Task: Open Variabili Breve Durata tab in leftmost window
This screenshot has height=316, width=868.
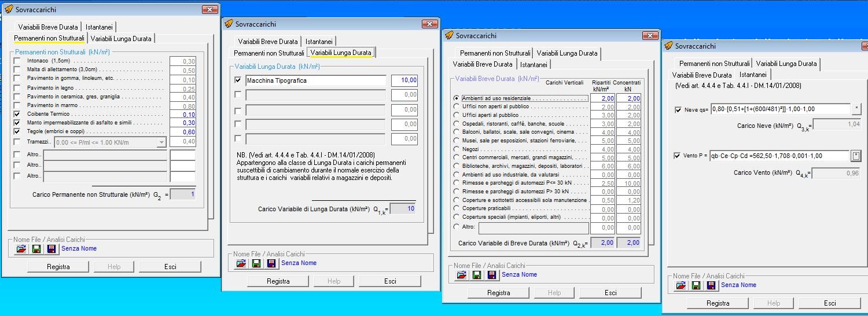Action: [48, 27]
